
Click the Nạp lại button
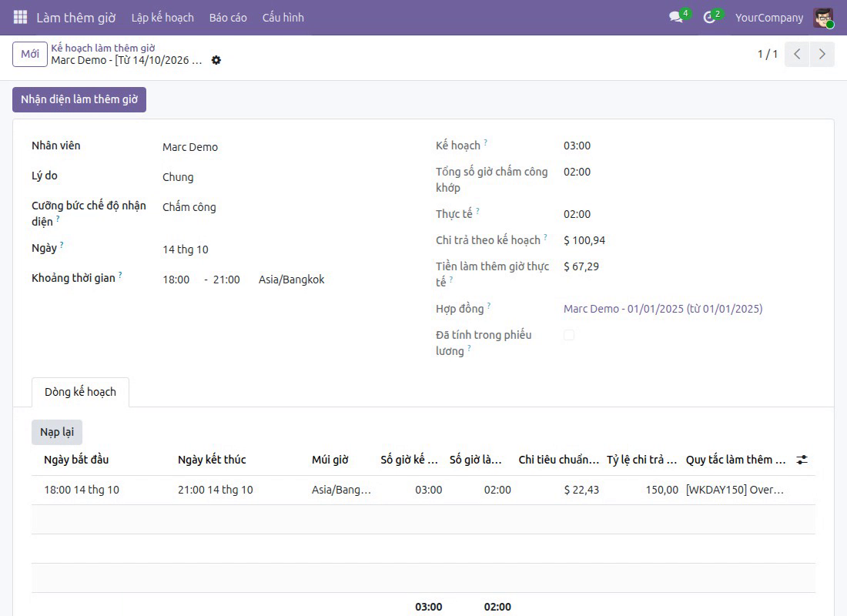point(57,432)
